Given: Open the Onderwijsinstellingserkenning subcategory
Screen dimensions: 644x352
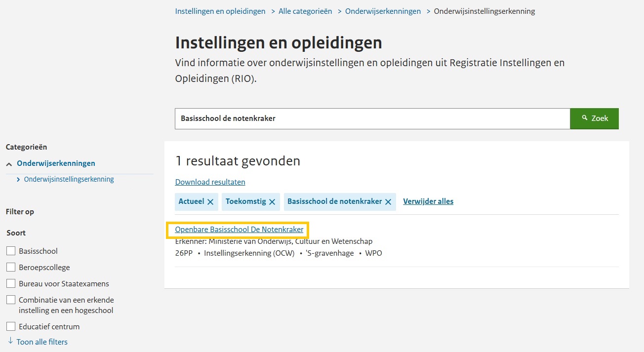Looking at the screenshot, I should (x=69, y=179).
